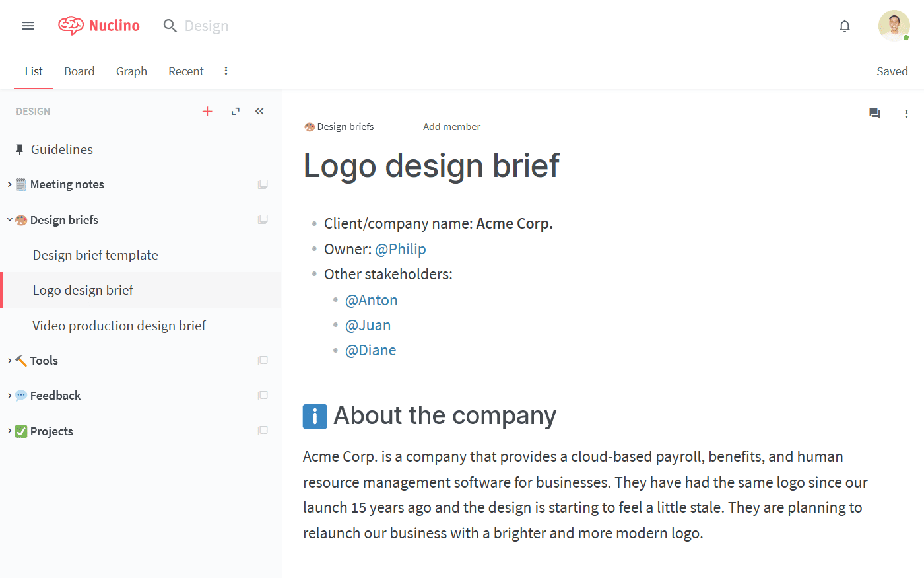Collapse the sidebar with the double chevron
924x578 pixels.
pyautogui.click(x=259, y=111)
